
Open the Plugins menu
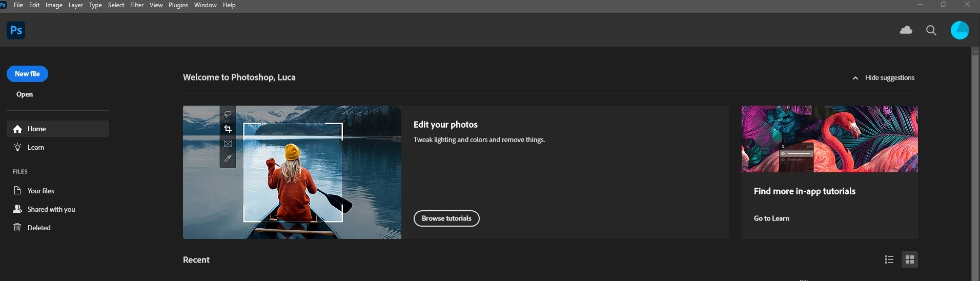pyautogui.click(x=178, y=5)
